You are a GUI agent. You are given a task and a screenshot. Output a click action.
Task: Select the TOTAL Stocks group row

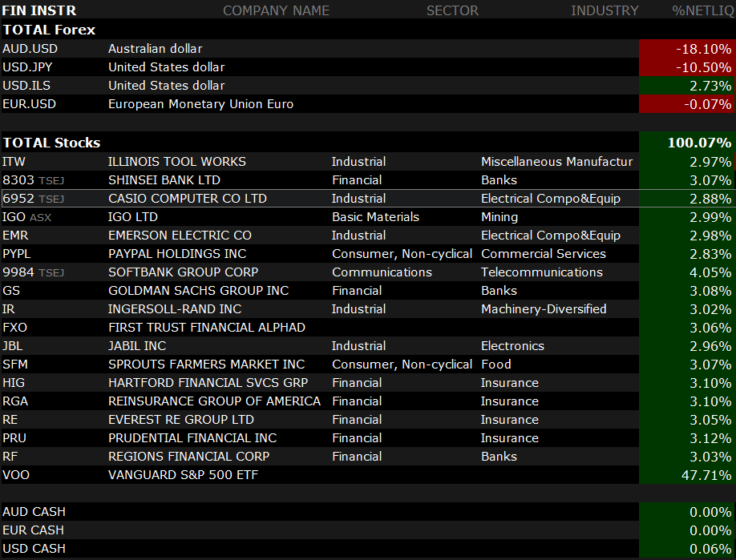368,143
